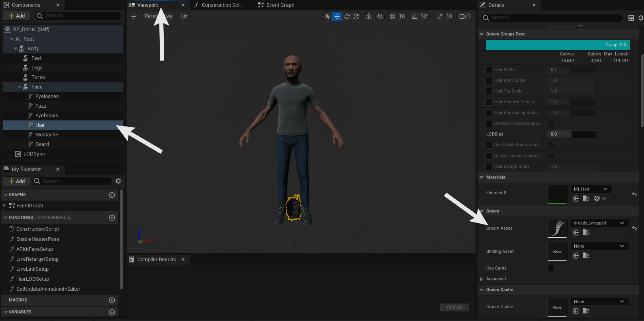The height and width of the screenshot is (321, 644).
Task: Switch to the Rotate gizmo tool
Action: (347, 16)
